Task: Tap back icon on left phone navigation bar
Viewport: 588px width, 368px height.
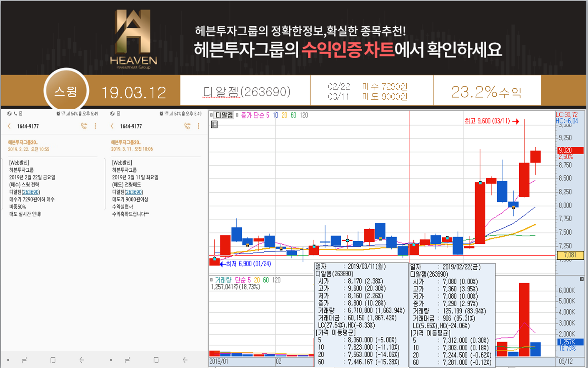Action: point(82,360)
